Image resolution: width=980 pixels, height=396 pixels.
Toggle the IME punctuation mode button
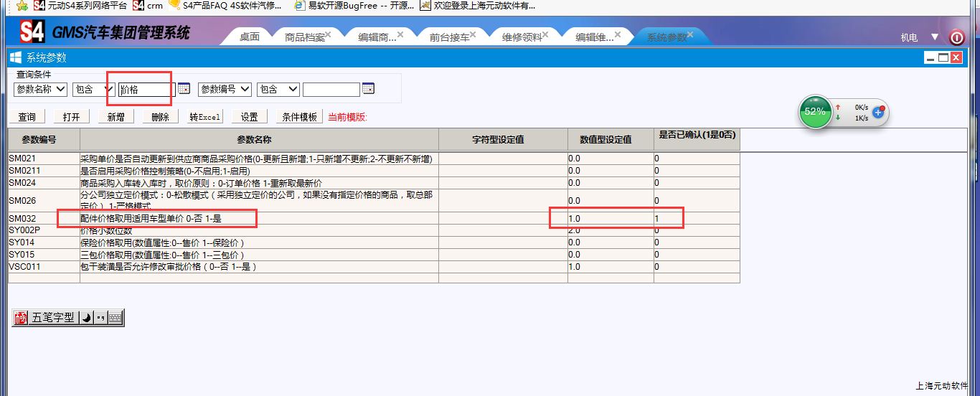coord(100,317)
